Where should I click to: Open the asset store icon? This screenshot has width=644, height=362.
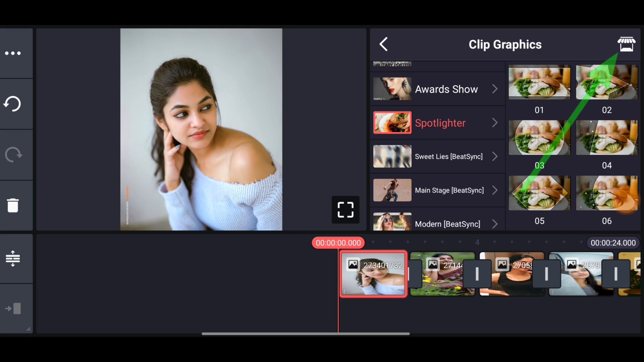click(x=626, y=44)
